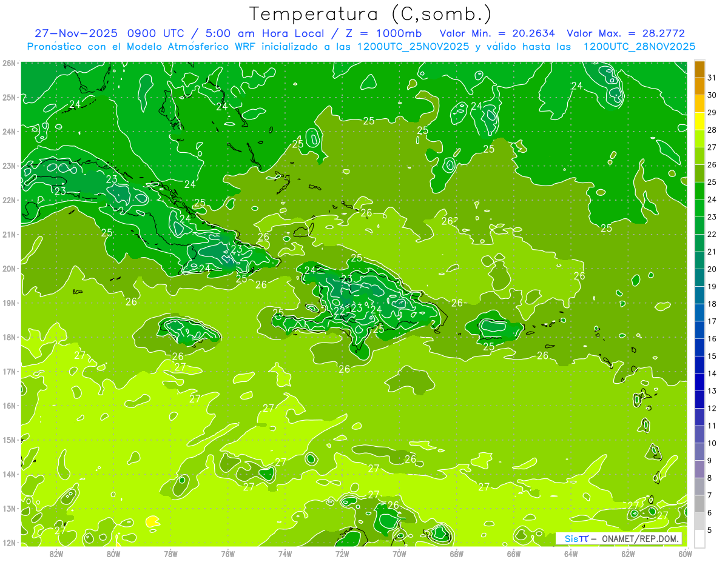Pick the gray colorbar swatch between 6 and 7
This screenshot has width=728, height=562.
point(699,504)
